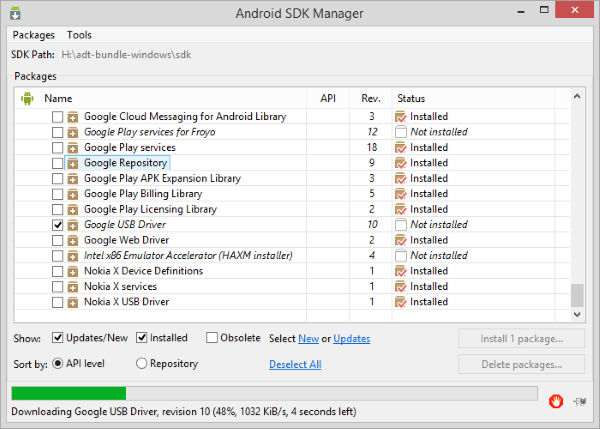Click installed status icon for Nokia X services
600x429 pixels.
point(401,287)
